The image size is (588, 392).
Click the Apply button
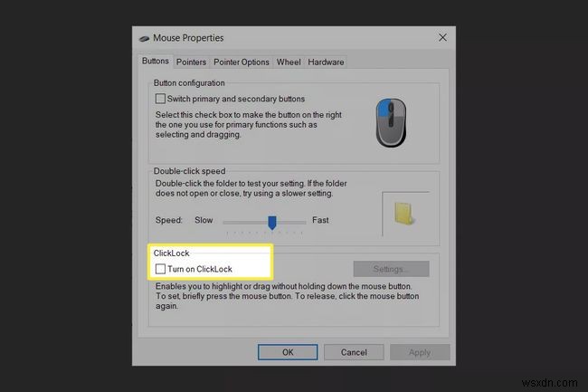tap(420, 352)
